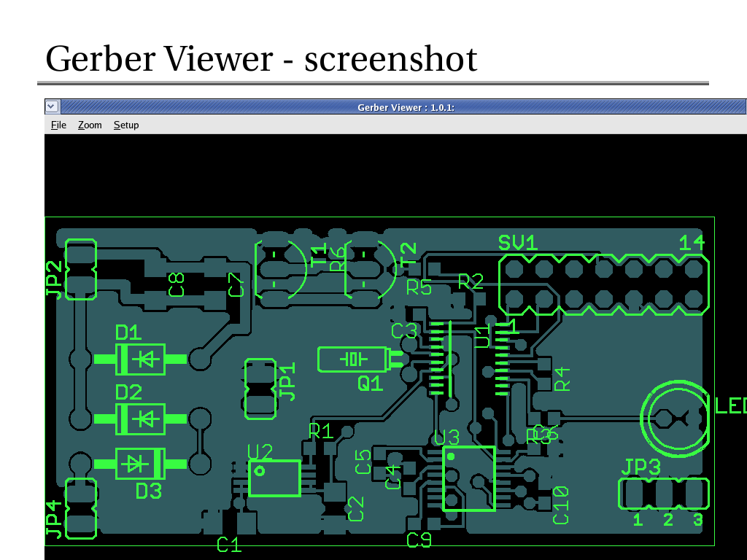747x560 pixels.
Task: Click the SV1 label text
Action: click(x=518, y=243)
